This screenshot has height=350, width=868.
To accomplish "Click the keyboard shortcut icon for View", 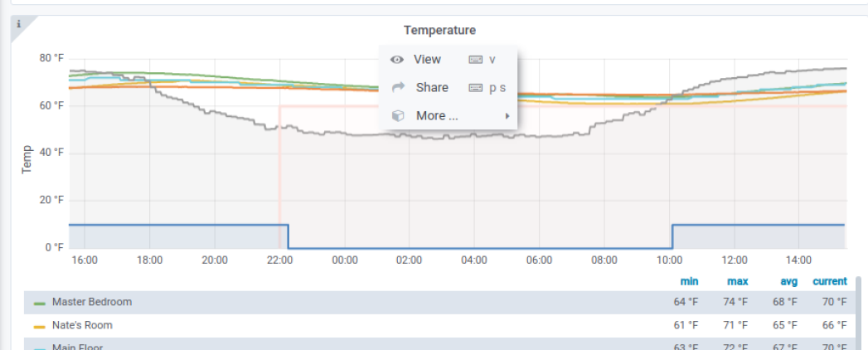I will pyautogui.click(x=475, y=60).
